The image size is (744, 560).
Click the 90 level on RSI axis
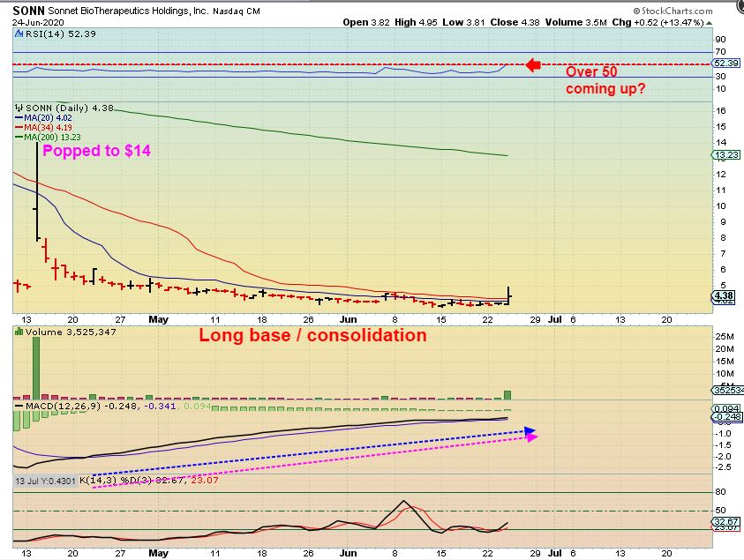[720, 40]
